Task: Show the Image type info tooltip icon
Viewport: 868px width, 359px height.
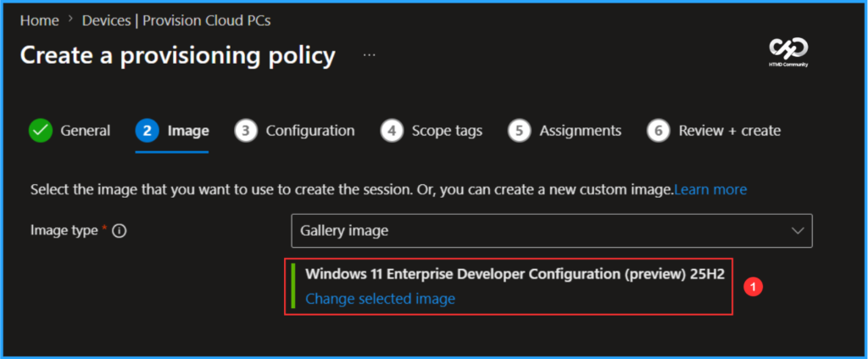Action: click(119, 231)
